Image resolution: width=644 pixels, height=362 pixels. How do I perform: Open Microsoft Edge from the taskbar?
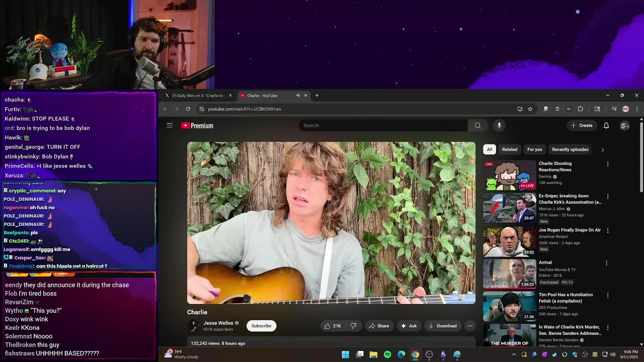coord(401,354)
